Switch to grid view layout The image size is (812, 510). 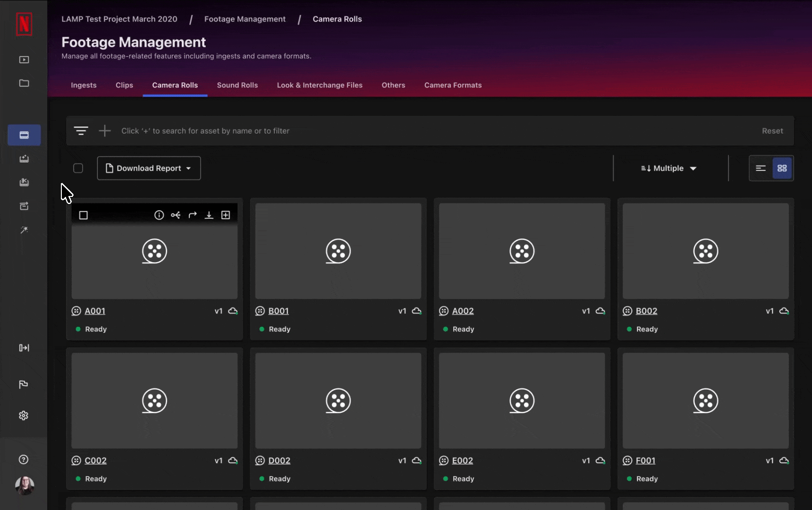[x=782, y=168]
